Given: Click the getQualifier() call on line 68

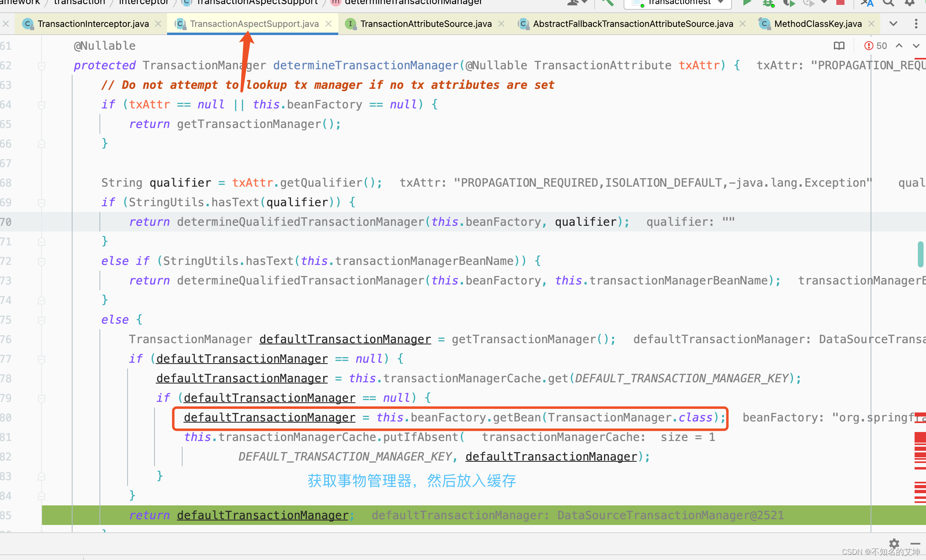Looking at the screenshot, I should [x=328, y=183].
